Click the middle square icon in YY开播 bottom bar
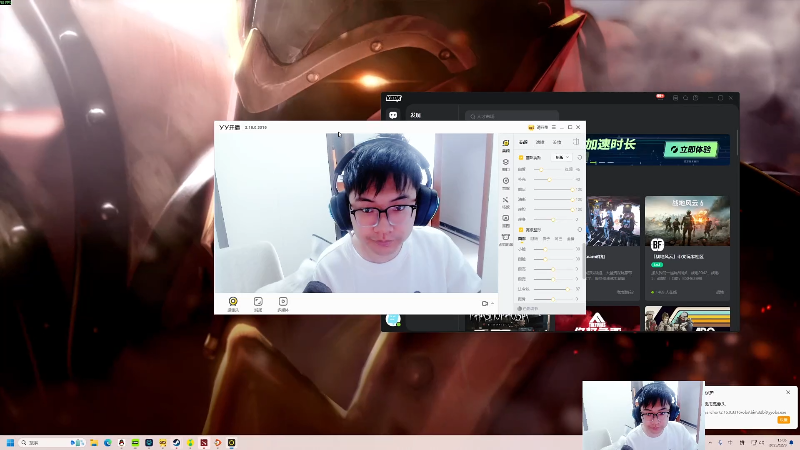The width and height of the screenshot is (800, 450). click(x=258, y=304)
